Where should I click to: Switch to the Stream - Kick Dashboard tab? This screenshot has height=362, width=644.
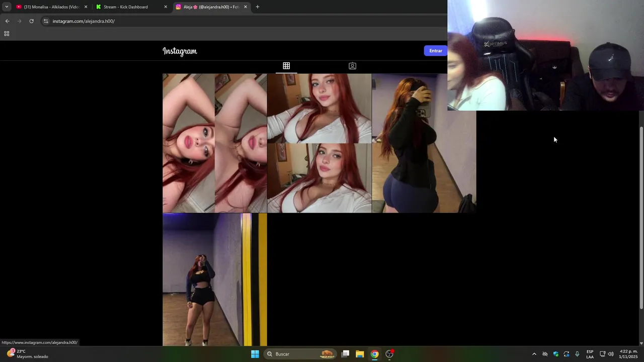click(131, 7)
